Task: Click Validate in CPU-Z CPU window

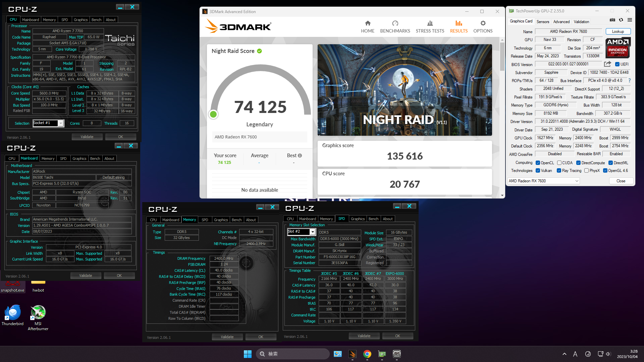Action: click(x=87, y=137)
